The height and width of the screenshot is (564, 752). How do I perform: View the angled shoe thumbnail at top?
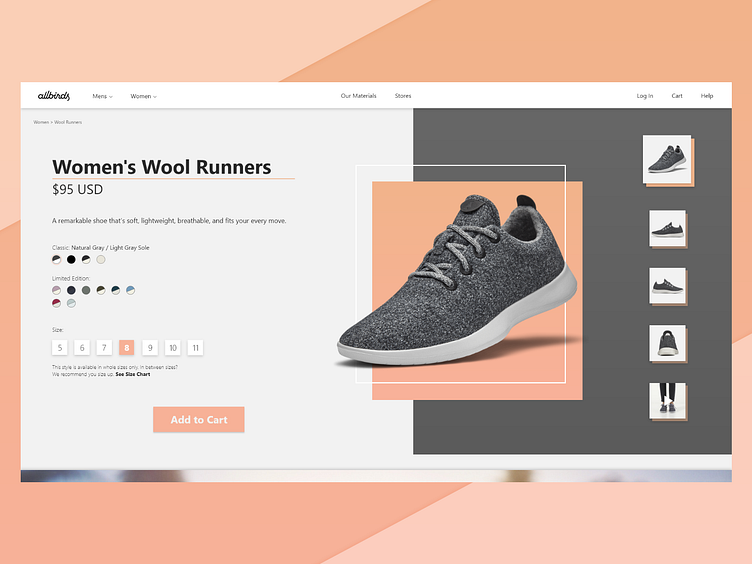(667, 159)
